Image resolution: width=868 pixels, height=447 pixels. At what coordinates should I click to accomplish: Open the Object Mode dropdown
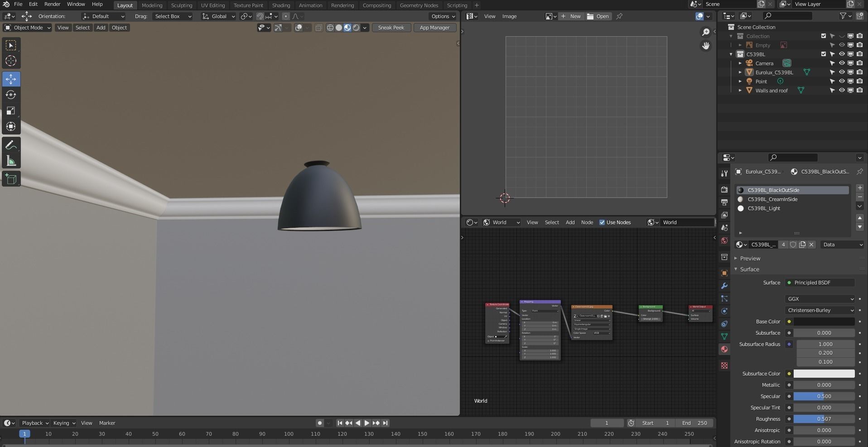[28, 28]
